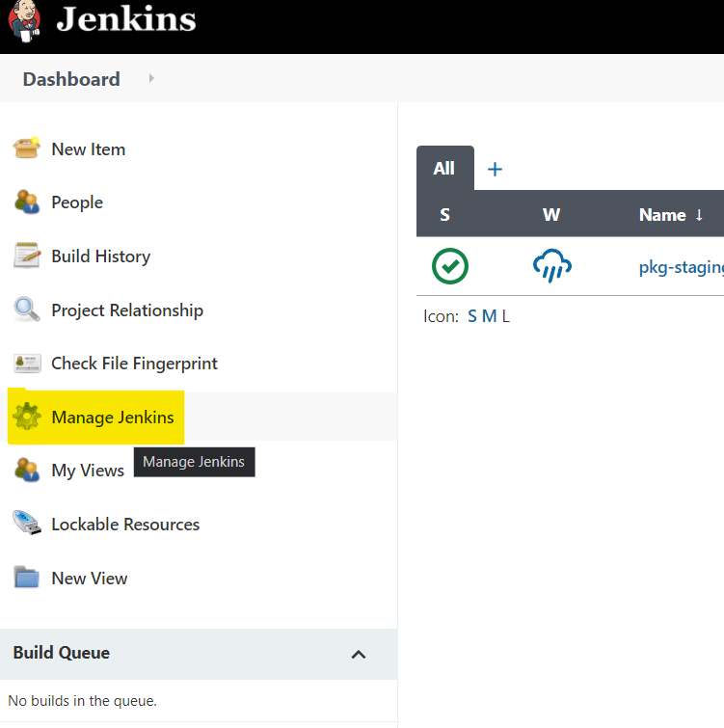The width and height of the screenshot is (724, 728).
Task: Open Manage Jenkins link
Action: pyautogui.click(x=113, y=417)
